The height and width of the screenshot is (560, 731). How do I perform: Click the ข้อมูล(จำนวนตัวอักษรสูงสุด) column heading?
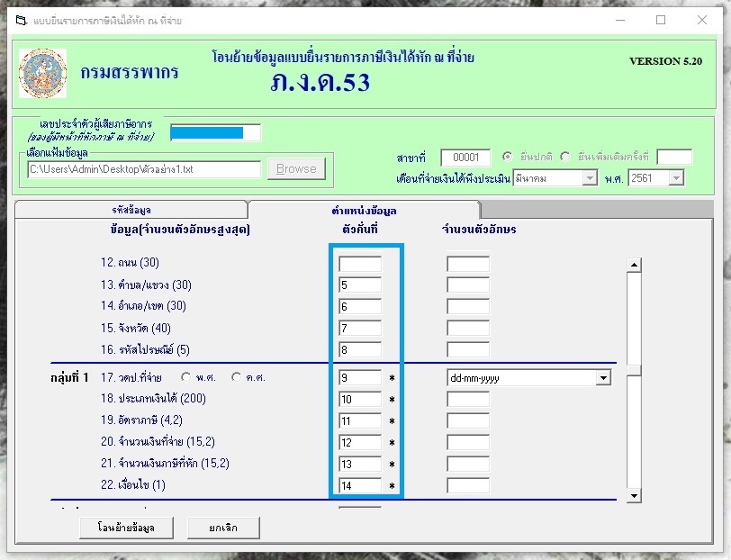pos(180,230)
